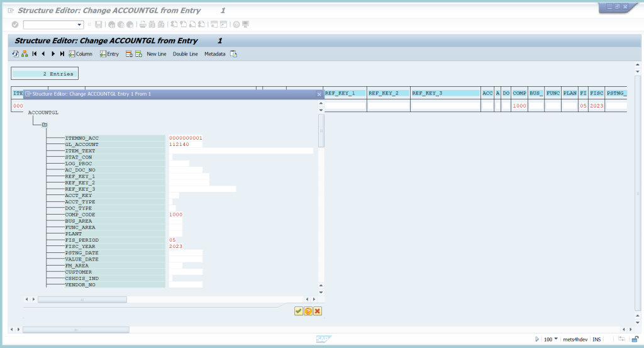Go to the next entry arrow

[x=53, y=54]
